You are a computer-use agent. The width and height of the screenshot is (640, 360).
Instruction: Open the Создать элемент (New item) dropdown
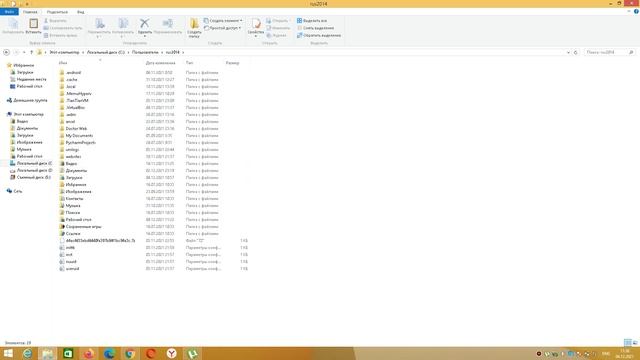(x=223, y=20)
